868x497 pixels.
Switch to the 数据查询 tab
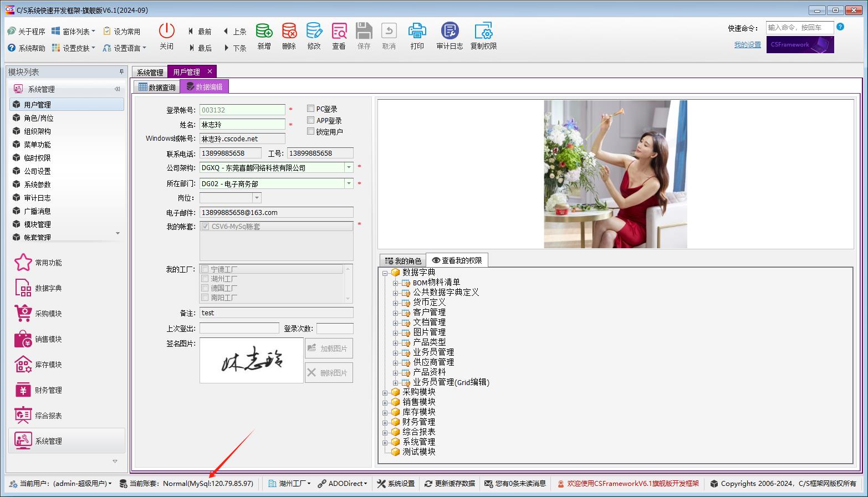pos(157,87)
